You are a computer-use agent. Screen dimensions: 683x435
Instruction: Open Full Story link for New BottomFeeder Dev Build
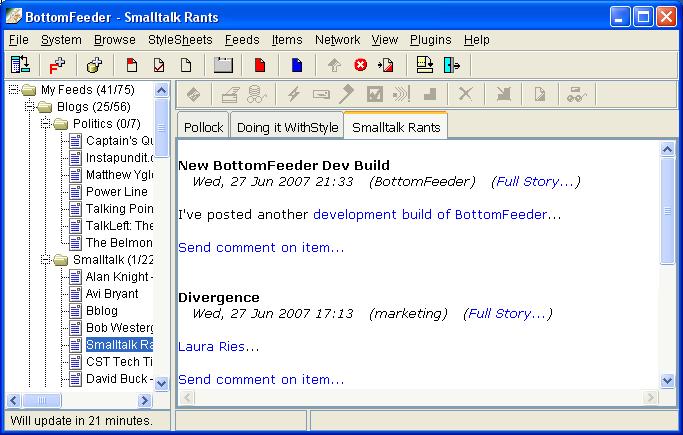click(x=536, y=182)
